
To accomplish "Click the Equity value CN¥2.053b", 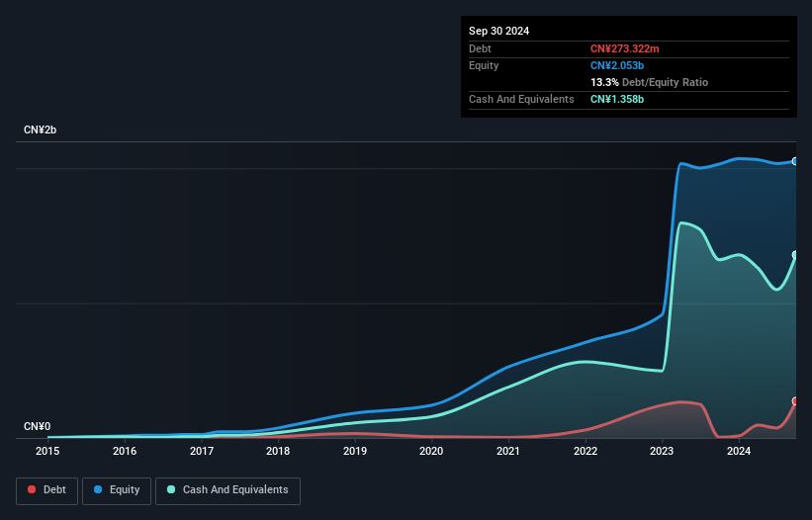I will 617,65.
